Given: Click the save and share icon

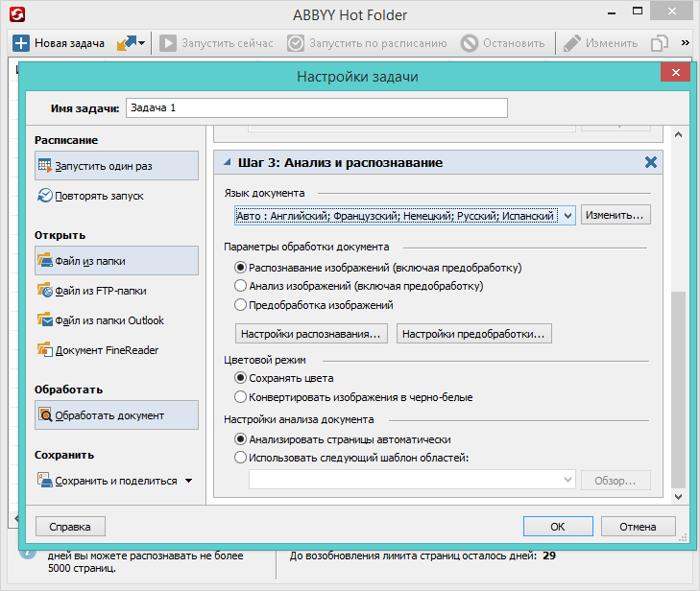Looking at the screenshot, I should [x=45, y=480].
